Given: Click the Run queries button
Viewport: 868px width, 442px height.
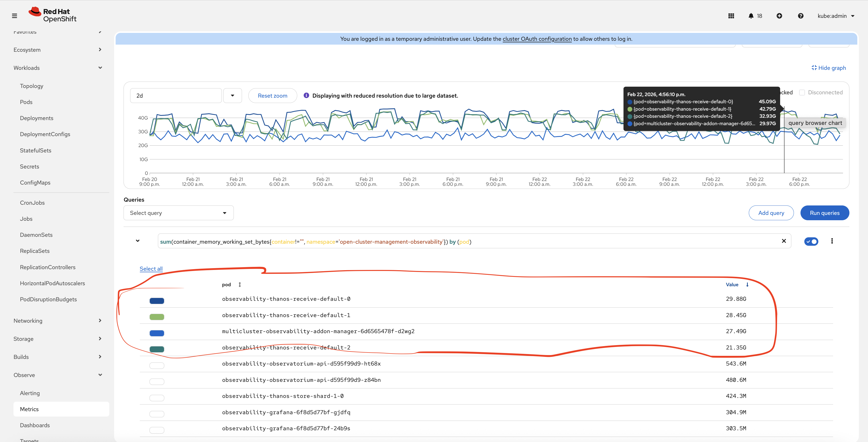Looking at the screenshot, I should 824,213.
